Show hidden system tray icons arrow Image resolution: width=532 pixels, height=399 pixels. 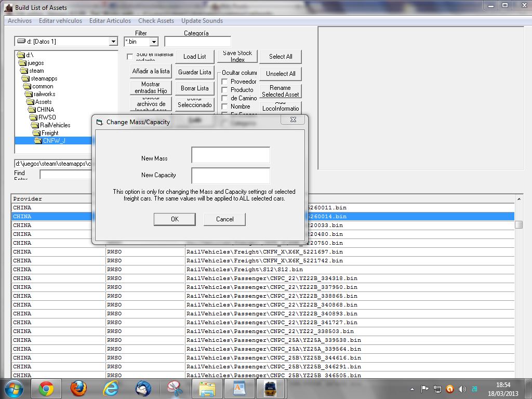(412, 389)
